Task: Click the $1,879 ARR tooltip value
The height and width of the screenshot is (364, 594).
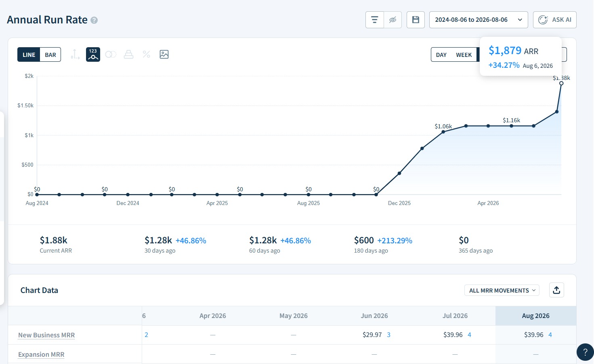Action: (x=505, y=50)
